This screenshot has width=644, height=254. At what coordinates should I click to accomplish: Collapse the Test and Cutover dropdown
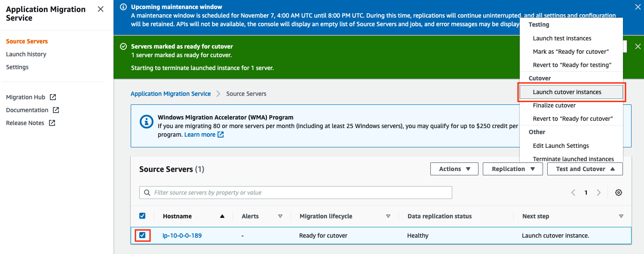[585, 169]
